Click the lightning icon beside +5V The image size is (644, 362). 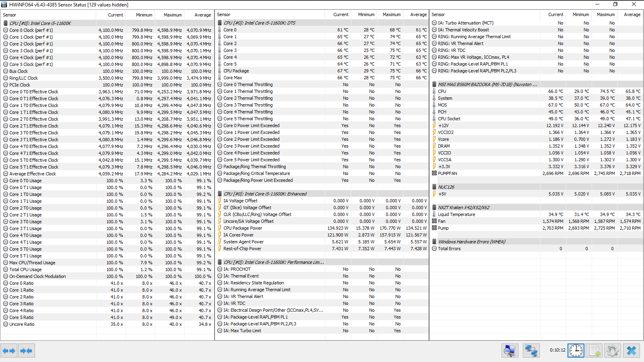pyautogui.click(x=434, y=194)
